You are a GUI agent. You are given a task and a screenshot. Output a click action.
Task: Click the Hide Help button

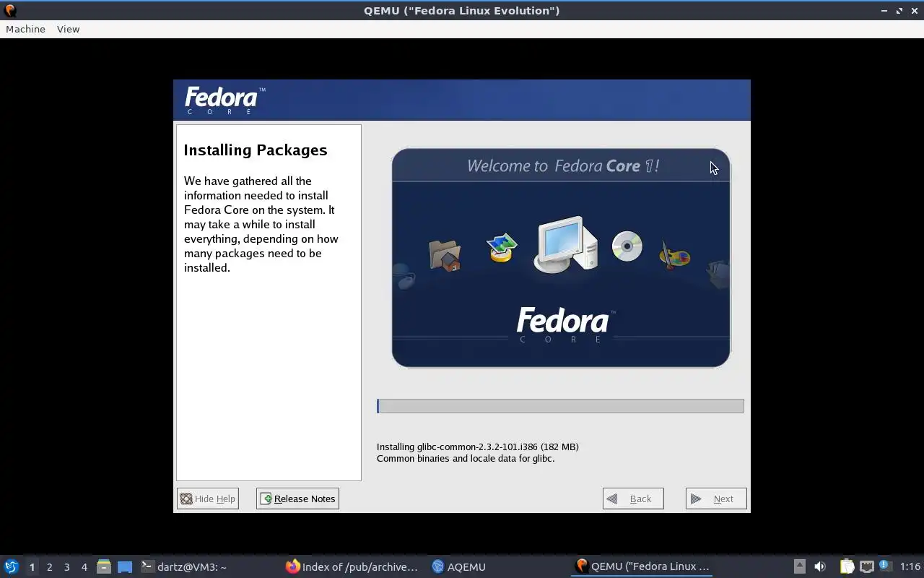tap(207, 499)
